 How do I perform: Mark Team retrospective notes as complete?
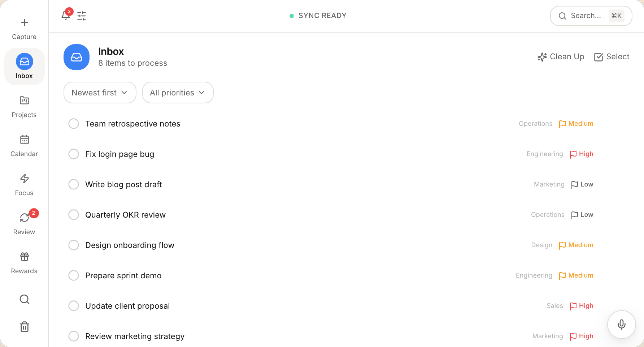click(x=74, y=124)
